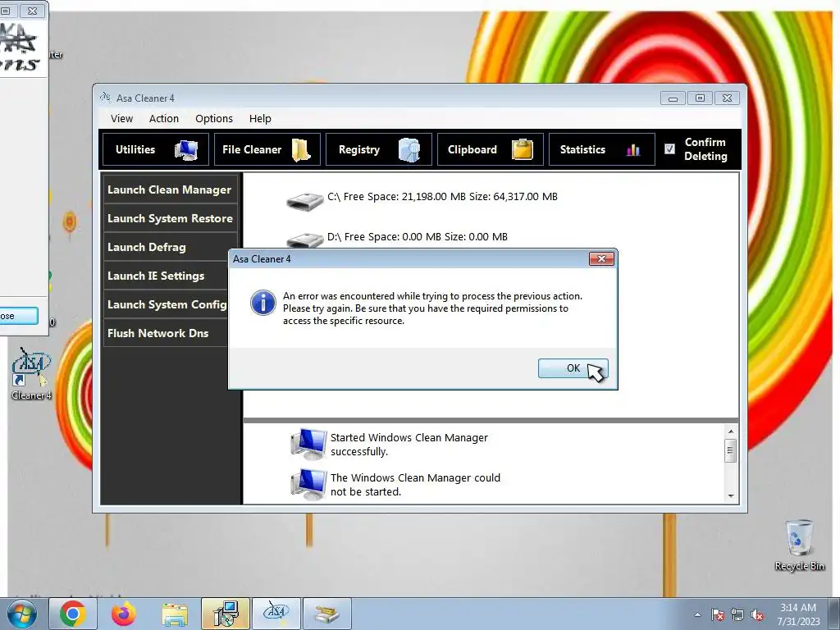Select log entry Started Windows Clean Manager successfully
This screenshot has width=840, height=630.
coord(409,445)
